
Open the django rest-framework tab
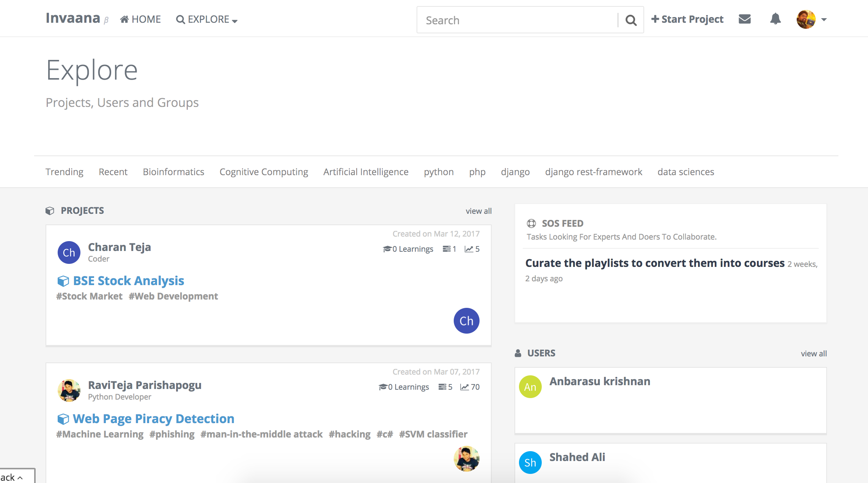tap(593, 172)
